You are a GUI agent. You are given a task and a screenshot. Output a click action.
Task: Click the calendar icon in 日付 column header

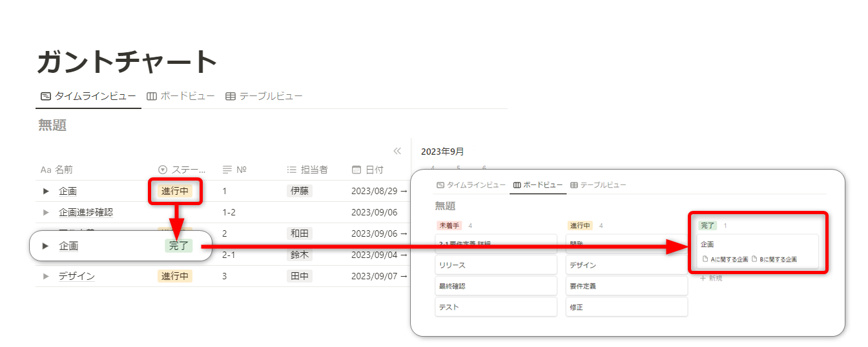[356, 170]
